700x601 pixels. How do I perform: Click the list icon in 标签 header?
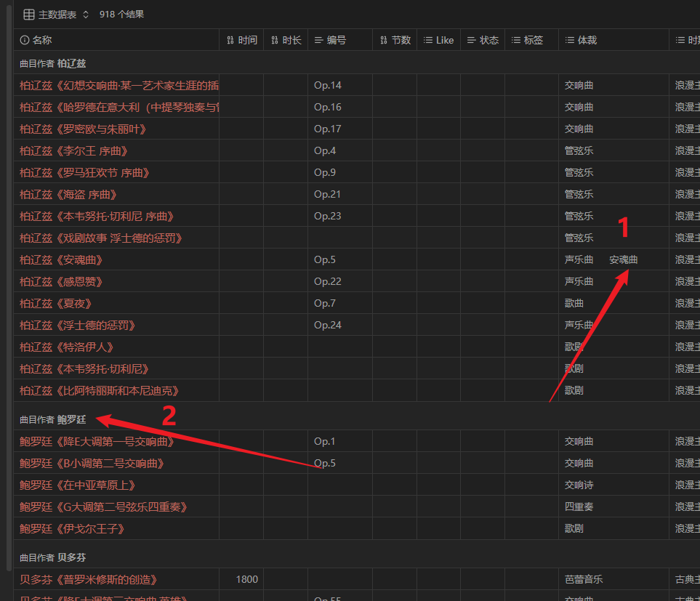click(515, 41)
